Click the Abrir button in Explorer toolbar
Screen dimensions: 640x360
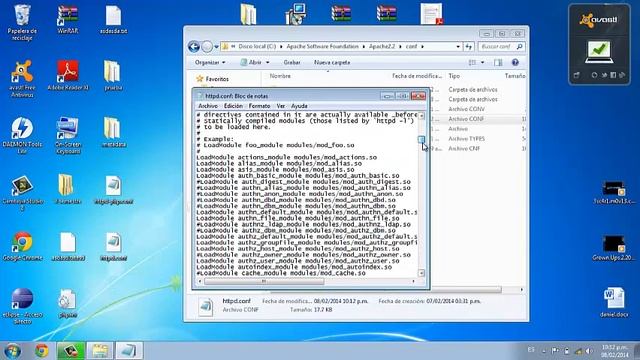point(251,62)
